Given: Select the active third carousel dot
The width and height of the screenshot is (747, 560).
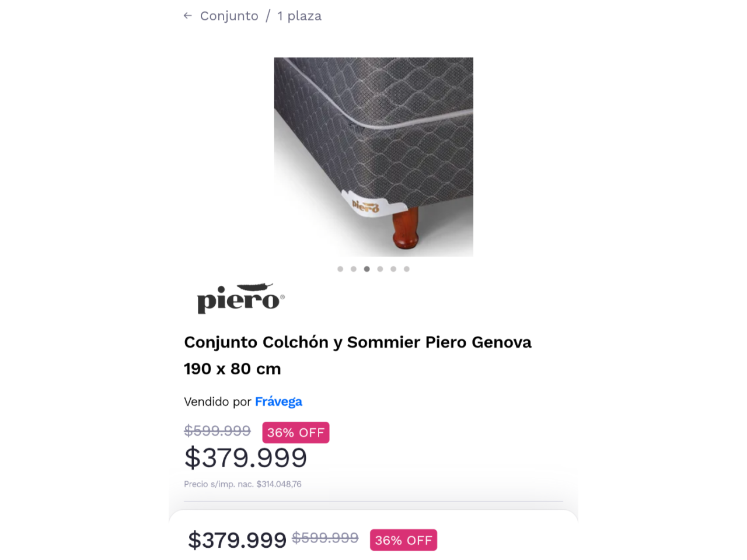Looking at the screenshot, I should coord(366,269).
